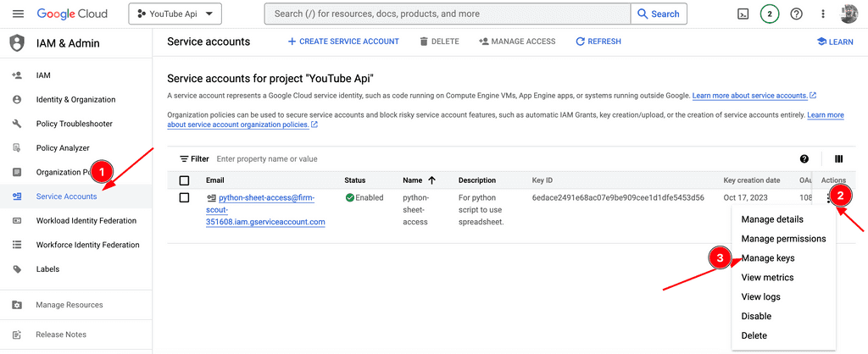
Task: Choose Manage permissions from actions menu
Action: 783,239
